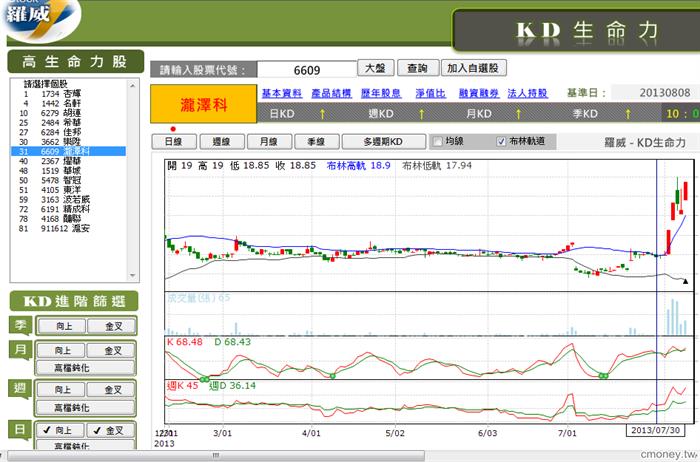Uncheck the 布林軌道 checkbox

coord(501,142)
